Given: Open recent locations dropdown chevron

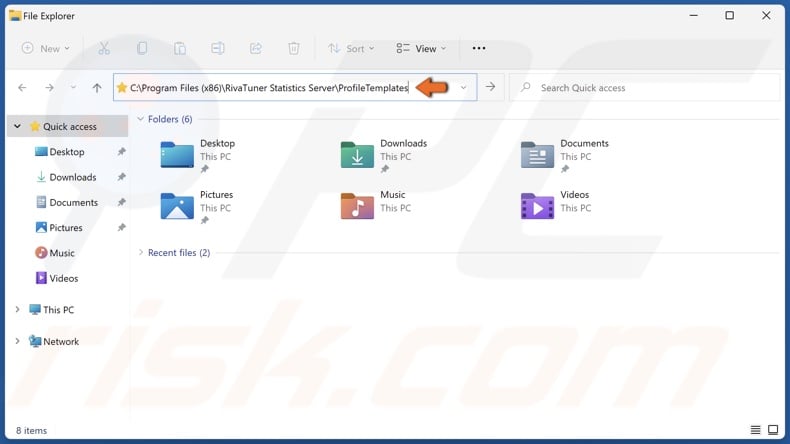Looking at the screenshot, I should (x=73, y=88).
